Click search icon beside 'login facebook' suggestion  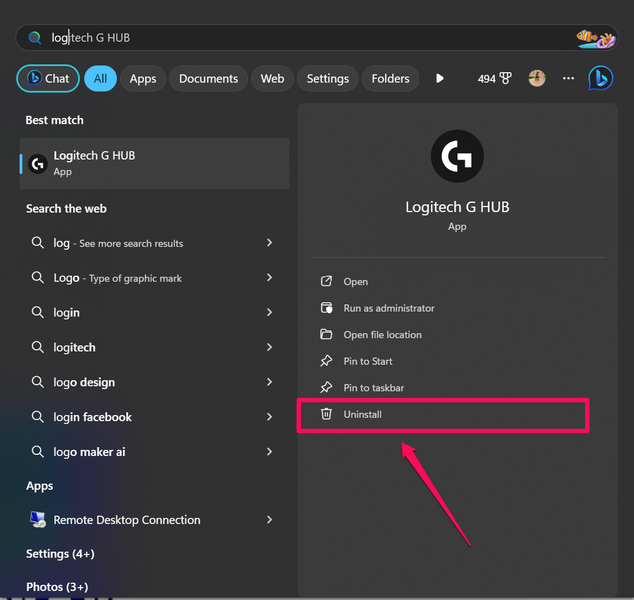pyautogui.click(x=38, y=416)
